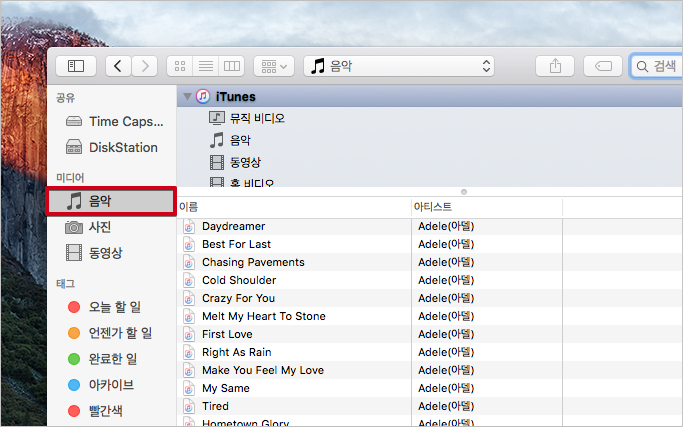The image size is (683, 427).
Task: Click the Right As Rain file icon
Action: pyautogui.click(x=189, y=352)
